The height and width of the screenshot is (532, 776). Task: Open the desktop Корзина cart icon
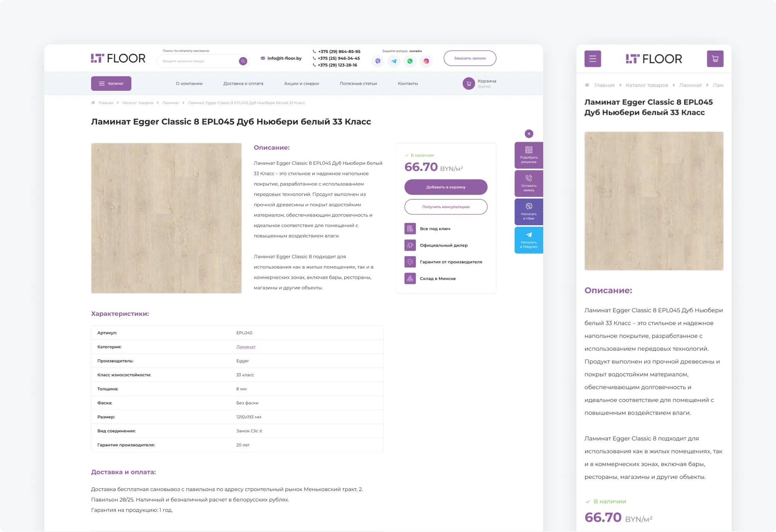click(x=469, y=83)
